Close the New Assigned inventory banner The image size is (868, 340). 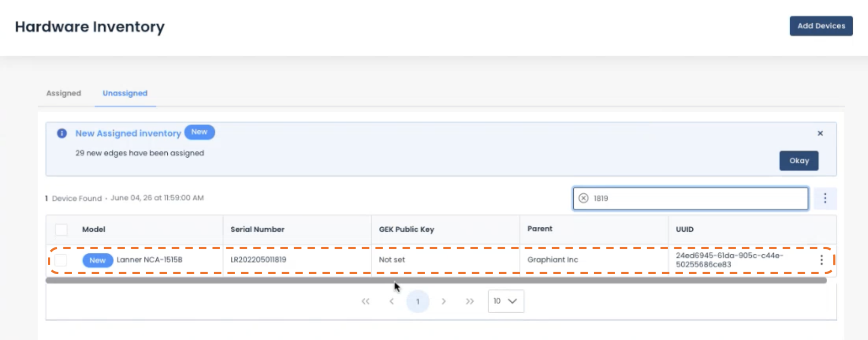coord(820,133)
